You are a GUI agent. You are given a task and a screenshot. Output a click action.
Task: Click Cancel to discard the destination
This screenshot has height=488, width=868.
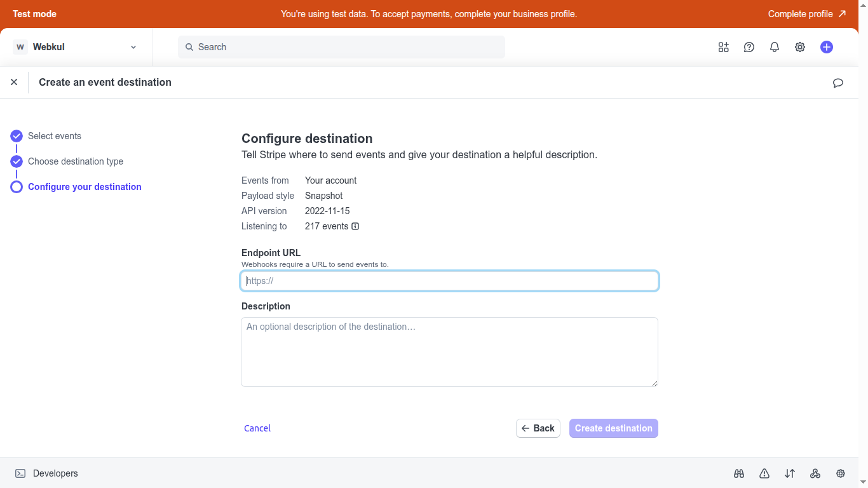pos(257,428)
